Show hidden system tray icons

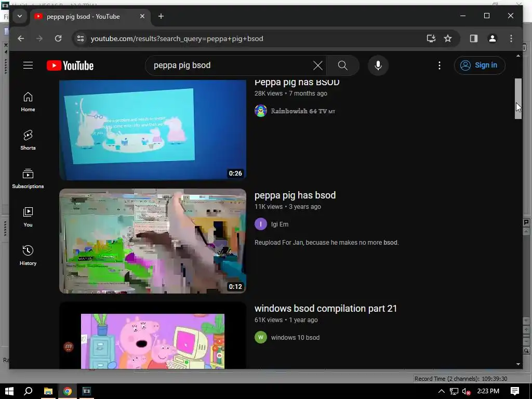pyautogui.click(x=442, y=391)
